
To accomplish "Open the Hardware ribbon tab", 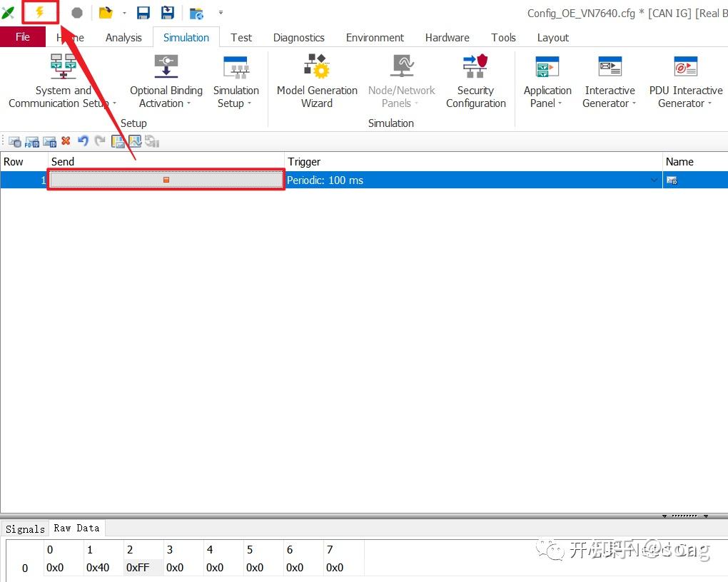I will coord(447,38).
